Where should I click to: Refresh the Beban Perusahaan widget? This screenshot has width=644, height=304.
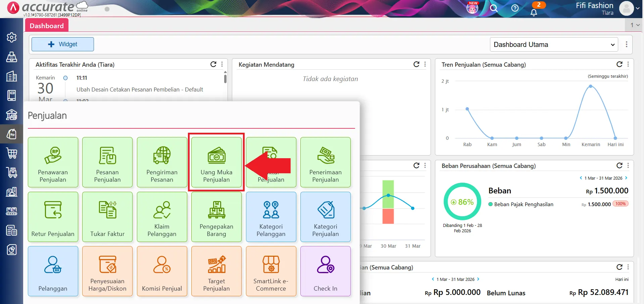point(619,166)
